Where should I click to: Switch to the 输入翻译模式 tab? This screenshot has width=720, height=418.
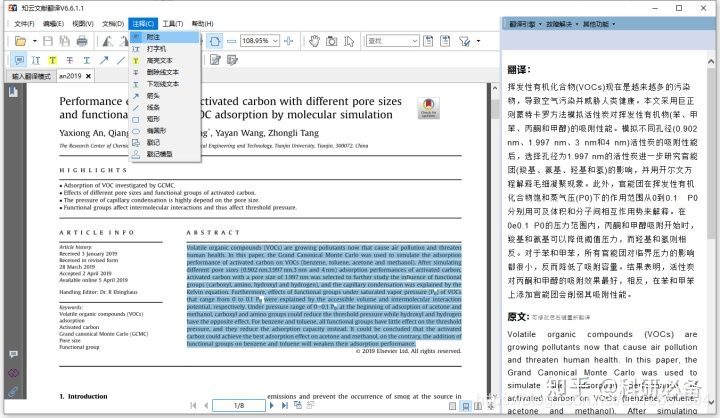[31, 76]
